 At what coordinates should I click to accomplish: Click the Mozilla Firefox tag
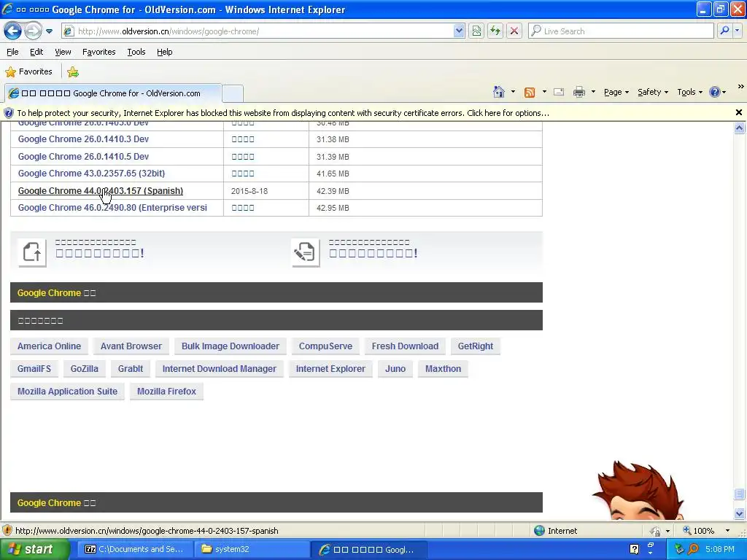166,392
